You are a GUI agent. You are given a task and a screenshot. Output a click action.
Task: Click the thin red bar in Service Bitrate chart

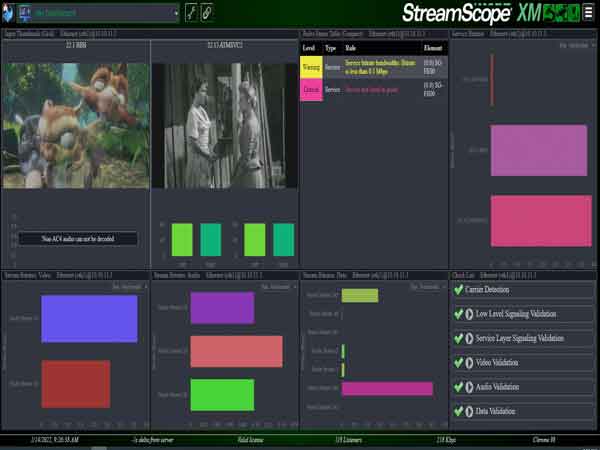[492, 80]
